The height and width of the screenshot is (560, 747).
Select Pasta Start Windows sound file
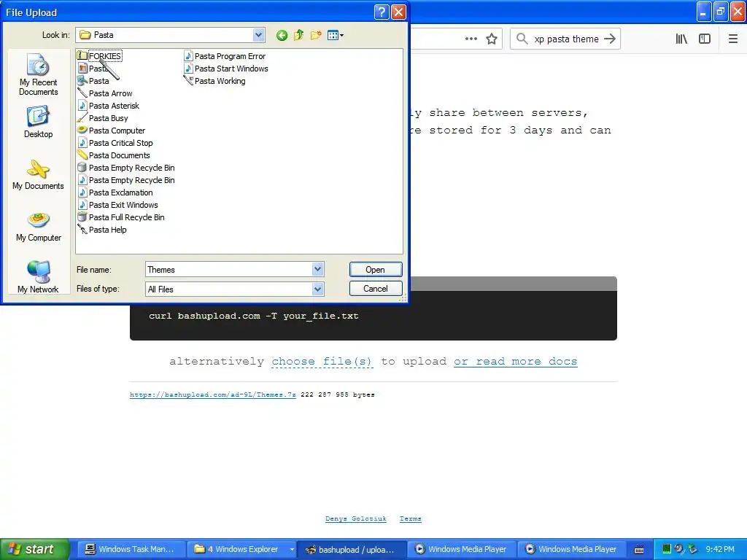[x=226, y=69]
